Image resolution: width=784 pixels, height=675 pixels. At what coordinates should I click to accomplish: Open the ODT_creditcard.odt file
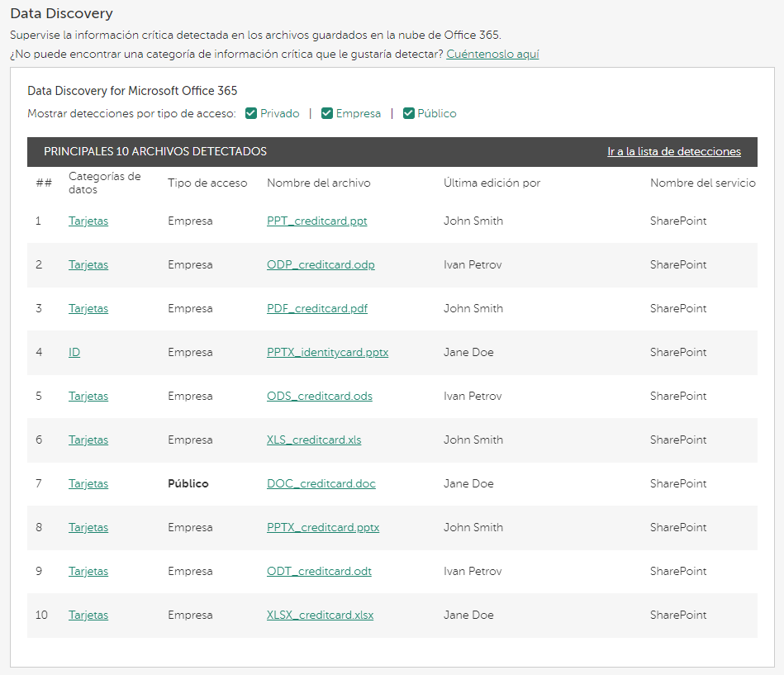click(x=319, y=572)
